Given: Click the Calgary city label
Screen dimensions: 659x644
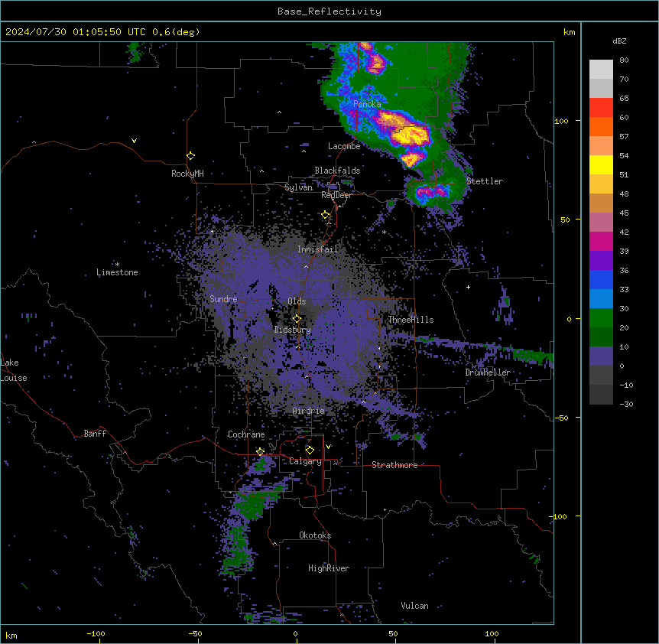Looking at the screenshot, I should pyautogui.click(x=305, y=461).
